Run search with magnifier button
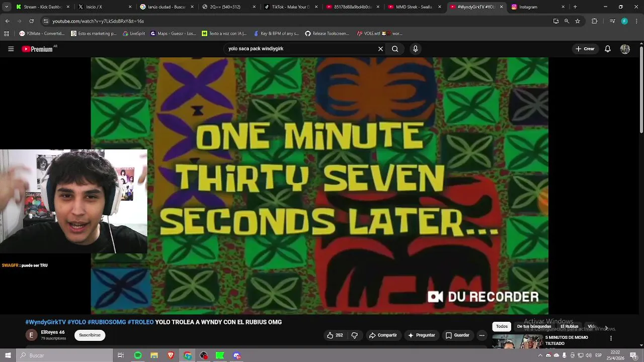644x362 pixels. tap(395, 49)
